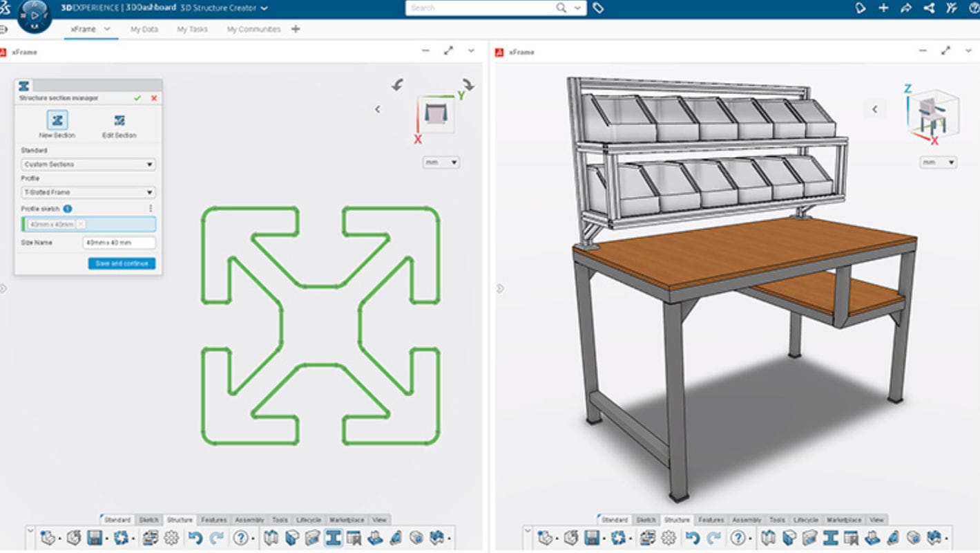Image resolution: width=980 pixels, height=553 pixels.
Task: Confirm with the green checkmark in Structure section manager
Action: click(136, 98)
